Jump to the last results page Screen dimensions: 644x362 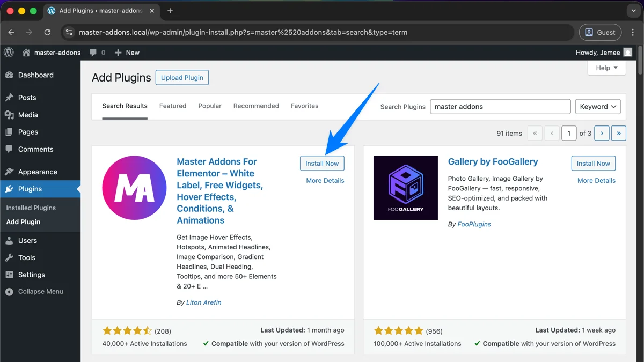pyautogui.click(x=619, y=133)
